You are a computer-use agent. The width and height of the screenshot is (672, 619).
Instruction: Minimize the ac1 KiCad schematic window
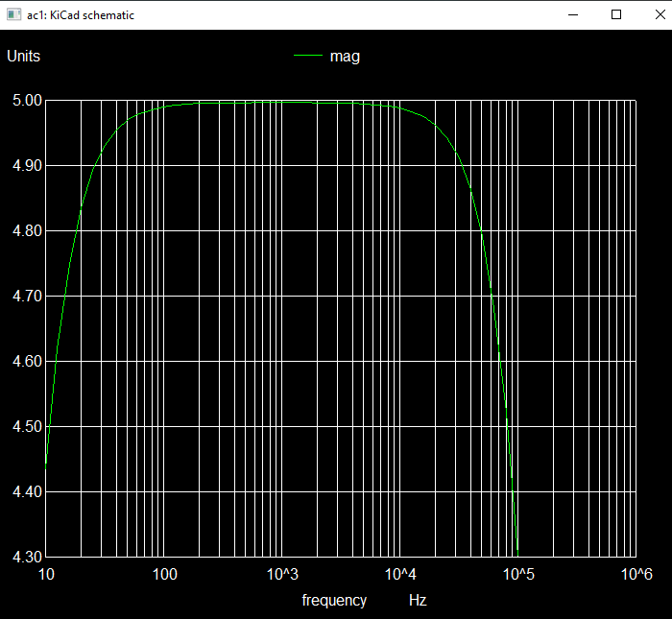tap(573, 14)
